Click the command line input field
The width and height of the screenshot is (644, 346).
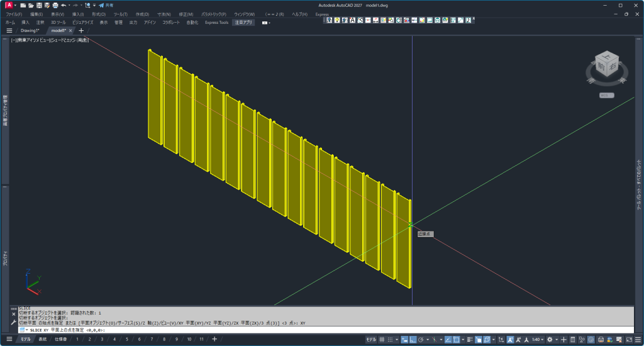point(314,330)
